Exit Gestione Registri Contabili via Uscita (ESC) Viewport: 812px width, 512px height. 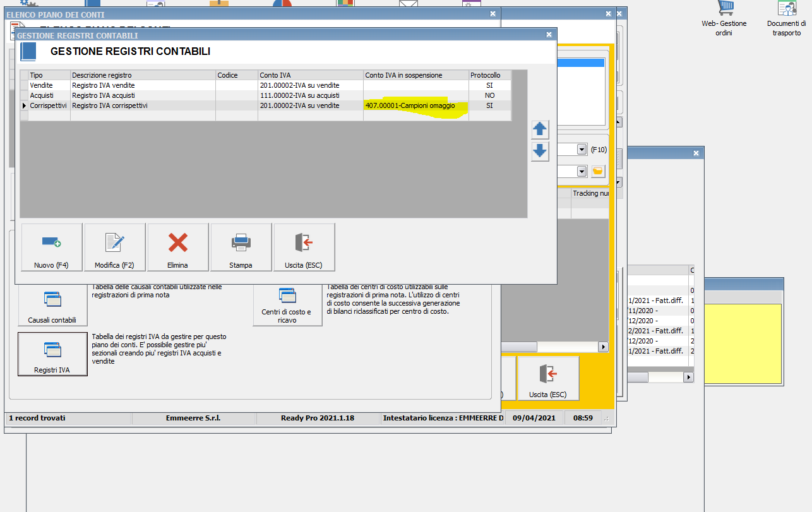click(x=304, y=247)
